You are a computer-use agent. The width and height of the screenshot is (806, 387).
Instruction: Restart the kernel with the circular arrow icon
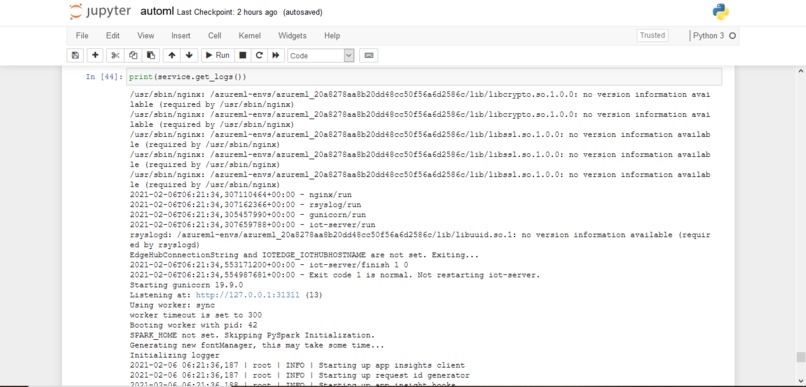(x=259, y=56)
